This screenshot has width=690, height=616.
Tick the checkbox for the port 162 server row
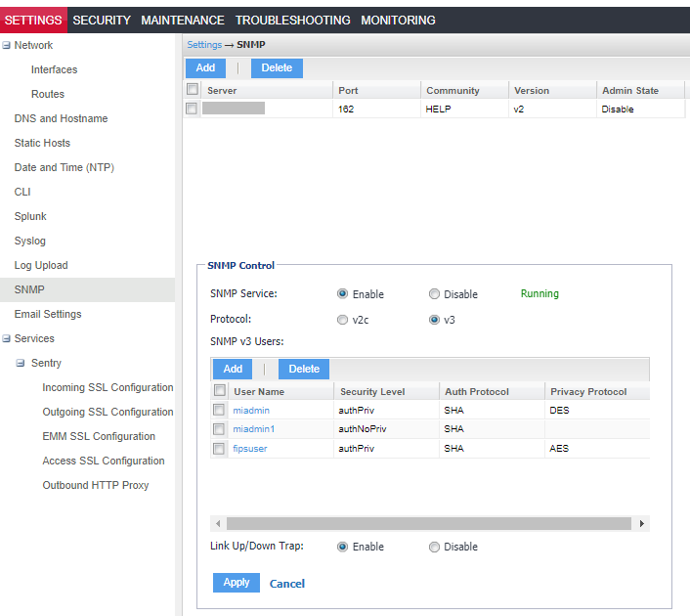(x=192, y=109)
